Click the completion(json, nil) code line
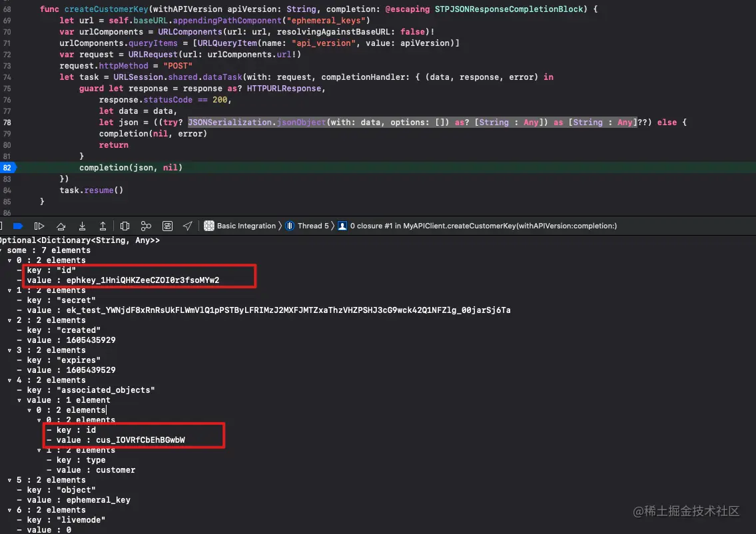Viewport: 756px width, 534px height. tap(131, 168)
